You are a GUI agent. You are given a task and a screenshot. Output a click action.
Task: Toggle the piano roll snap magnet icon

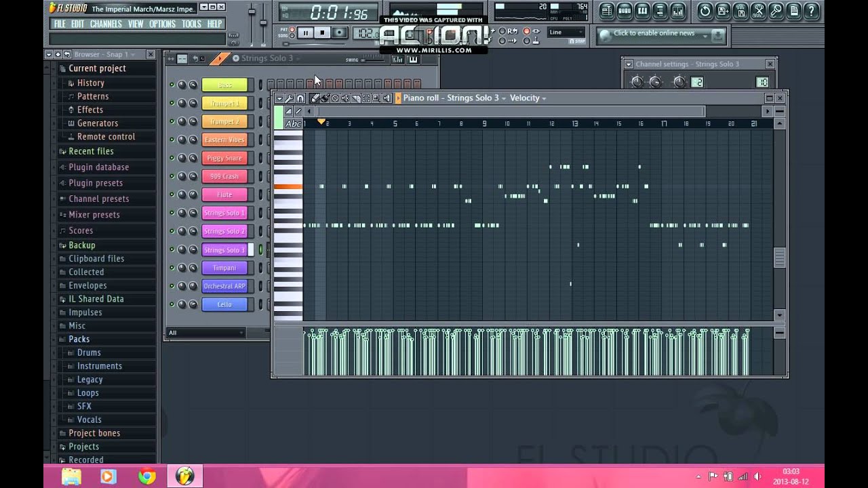300,98
